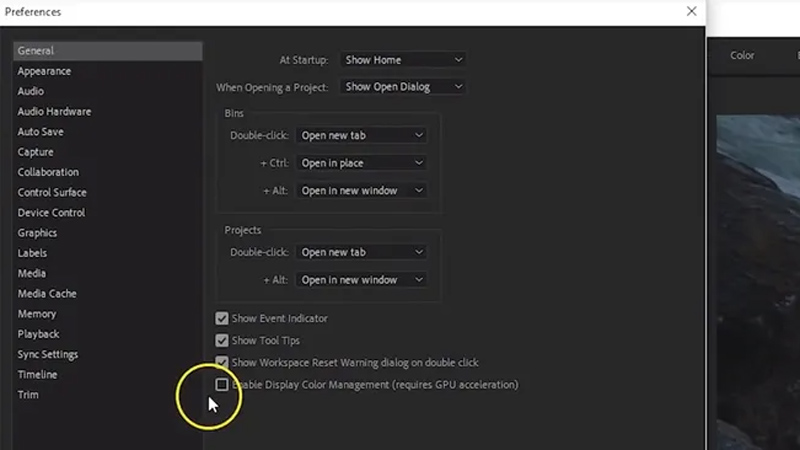Enable Display Color Management checkbox
Screen dimensions: 800x450
(x=222, y=384)
